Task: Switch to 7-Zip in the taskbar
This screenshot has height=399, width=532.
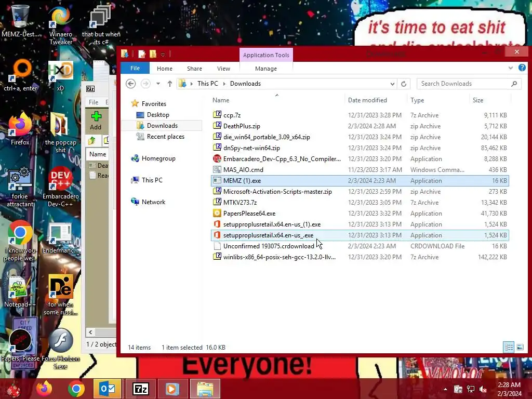Action: tap(140, 389)
